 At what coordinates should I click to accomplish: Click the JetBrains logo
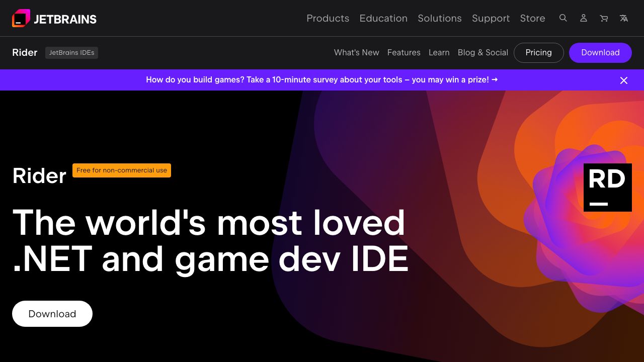coord(54,19)
